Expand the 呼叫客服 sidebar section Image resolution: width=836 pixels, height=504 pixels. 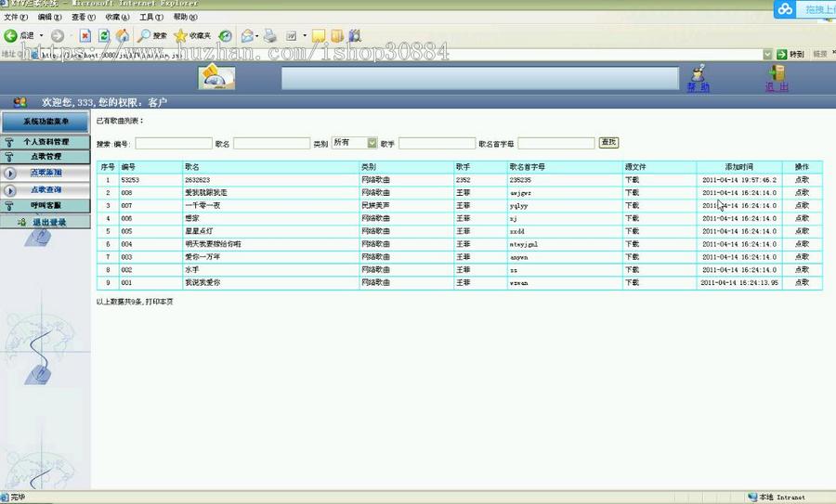pos(46,206)
